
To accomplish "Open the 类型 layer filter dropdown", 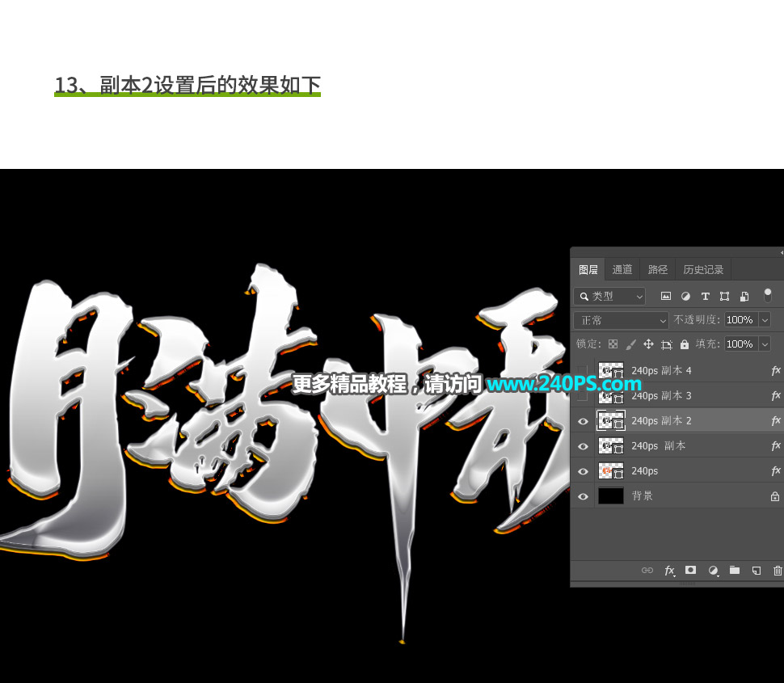I will click(x=610, y=296).
